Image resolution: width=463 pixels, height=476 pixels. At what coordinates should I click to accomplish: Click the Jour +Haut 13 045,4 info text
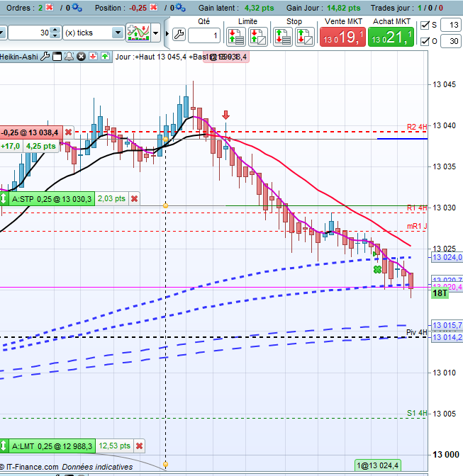(151, 57)
